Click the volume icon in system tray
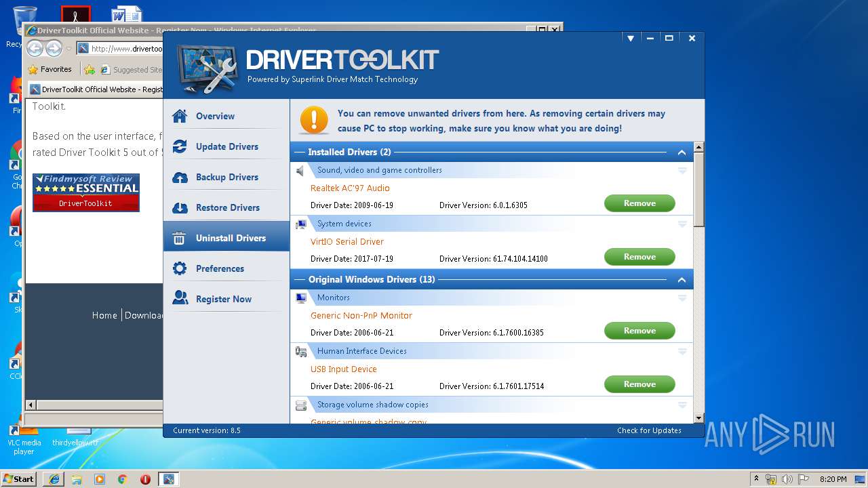Screen dimensions: 868x488 (787, 479)
